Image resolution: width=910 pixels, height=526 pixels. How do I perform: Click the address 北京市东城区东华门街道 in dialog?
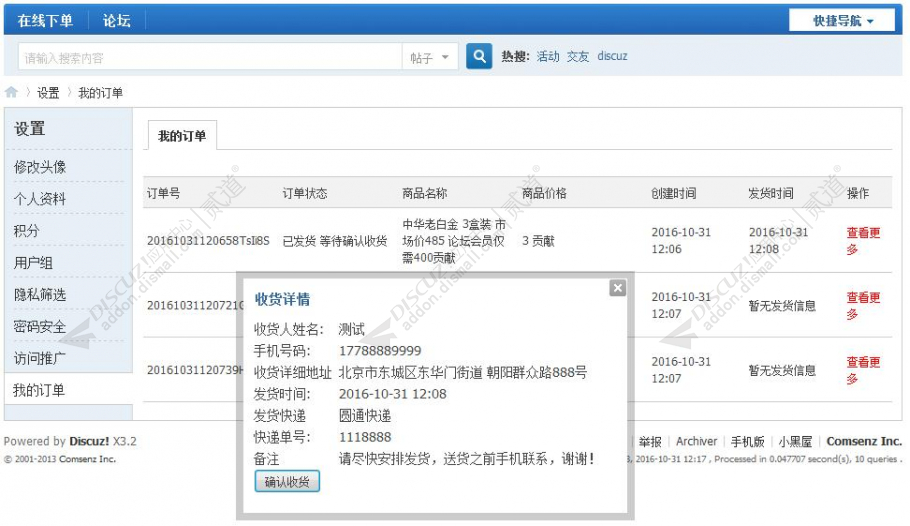[411, 372]
